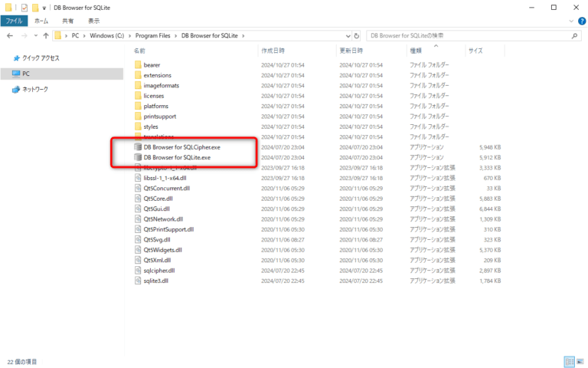Image resolution: width=588 pixels, height=368 pixels.
Task: Open the ファイル menu tab
Action: click(x=15, y=21)
